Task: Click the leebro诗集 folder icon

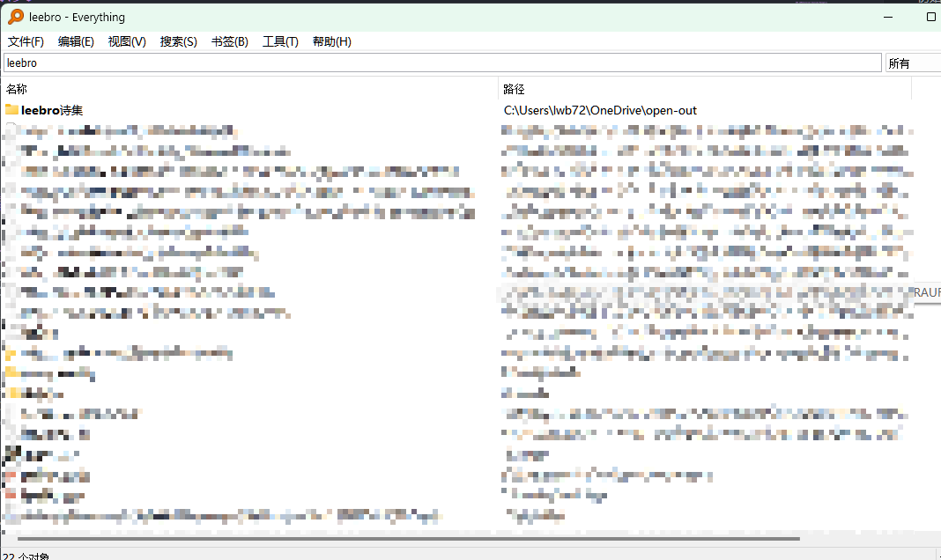Action: pyautogui.click(x=12, y=109)
